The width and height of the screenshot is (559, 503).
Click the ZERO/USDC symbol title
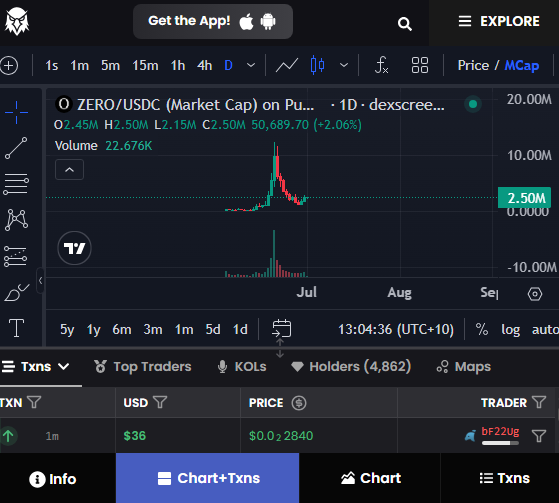pyautogui.click(x=195, y=105)
